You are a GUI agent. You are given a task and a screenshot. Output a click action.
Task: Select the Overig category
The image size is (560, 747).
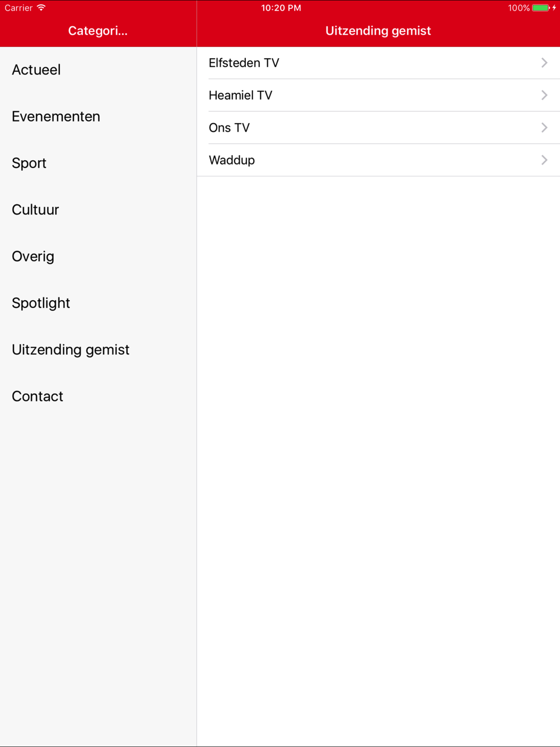point(98,256)
